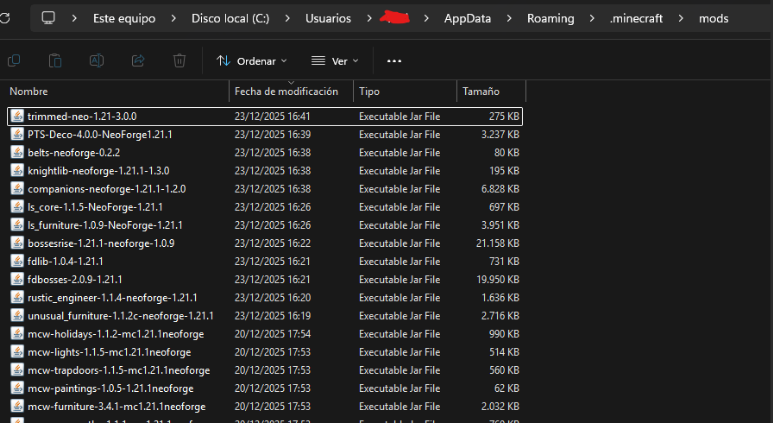This screenshot has width=773, height=423.
Task: Click jar icon of belts-neoforge-0.2.2
Action: click(17, 152)
